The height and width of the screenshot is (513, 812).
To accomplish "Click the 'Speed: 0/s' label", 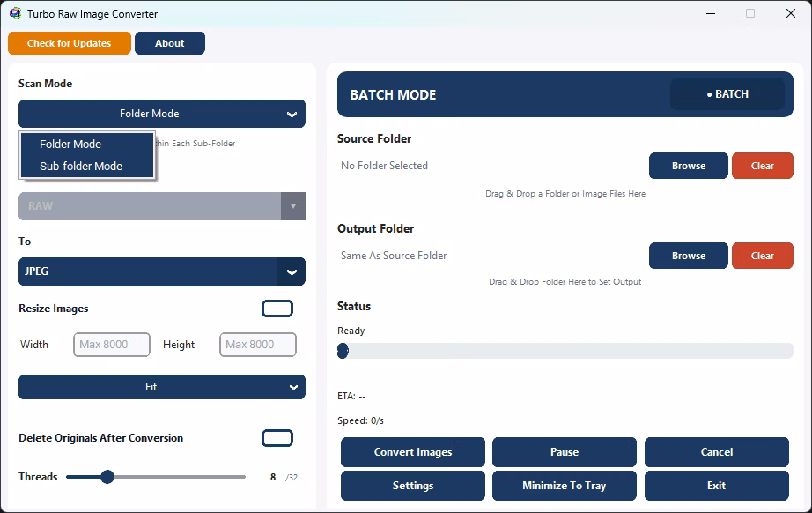I will pos(360,420).
